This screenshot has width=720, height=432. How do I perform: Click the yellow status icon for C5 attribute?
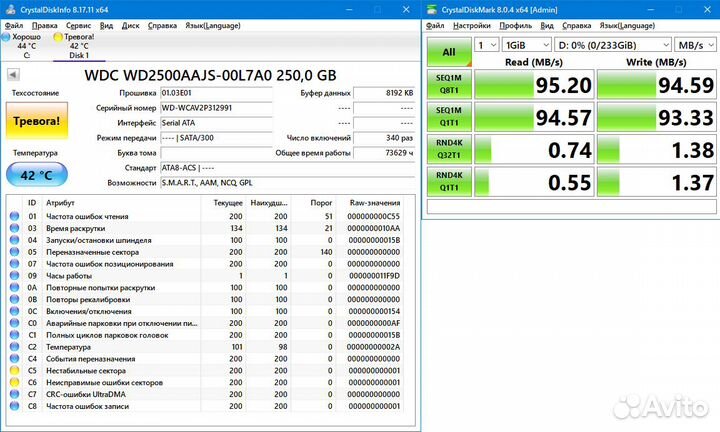click(x=14, y=370)
